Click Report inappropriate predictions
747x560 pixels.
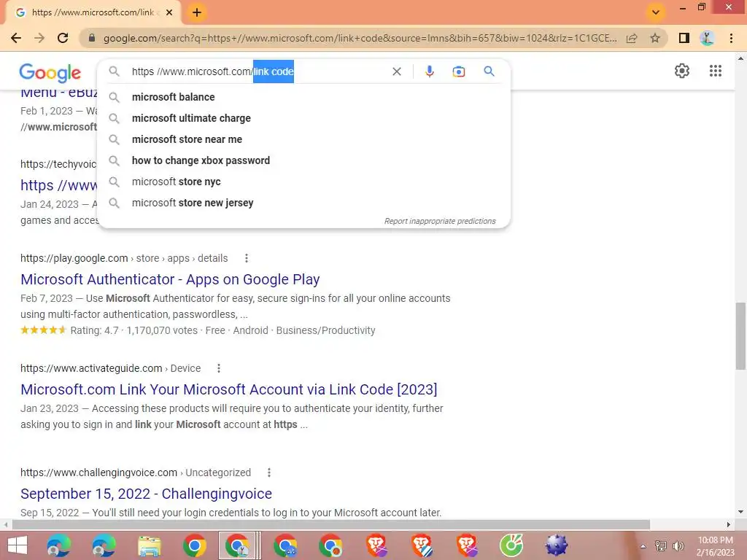point(440,221)
